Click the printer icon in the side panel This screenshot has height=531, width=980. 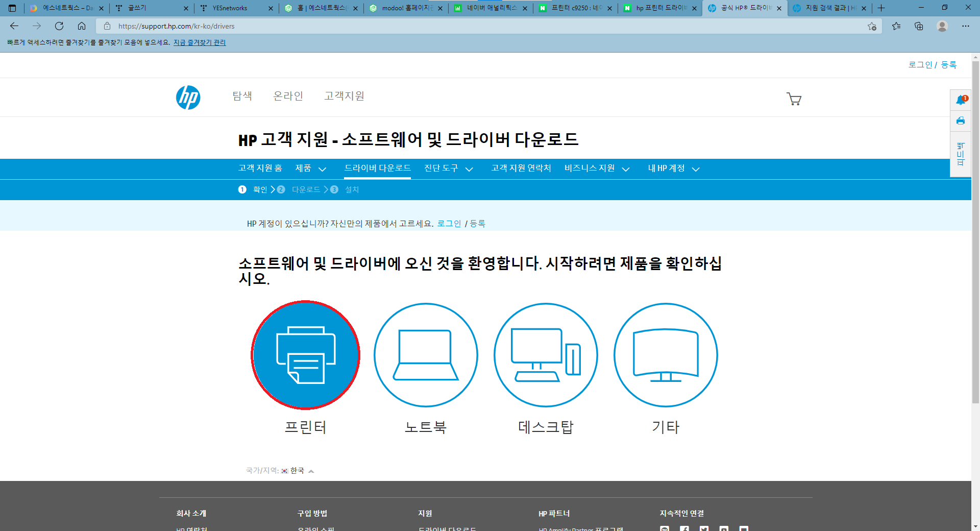(961, 121)
